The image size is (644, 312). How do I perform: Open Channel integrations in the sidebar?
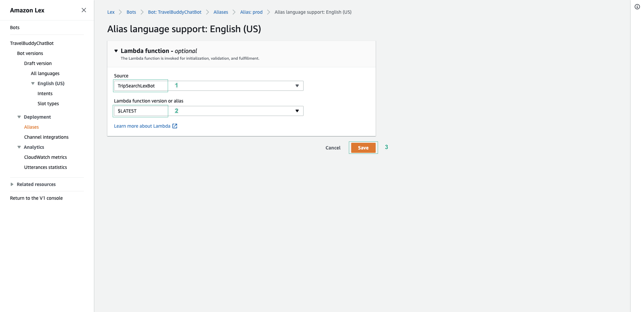click(46, 137)
